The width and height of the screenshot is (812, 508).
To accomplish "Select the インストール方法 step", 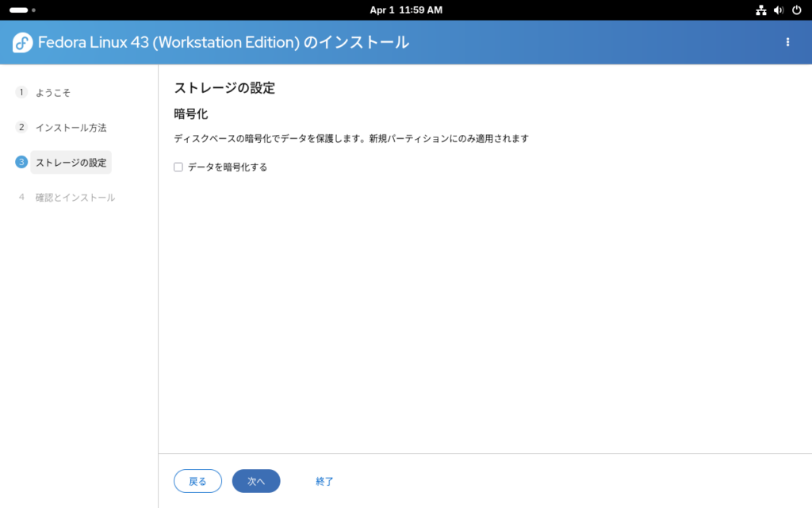I will [71, 128].
